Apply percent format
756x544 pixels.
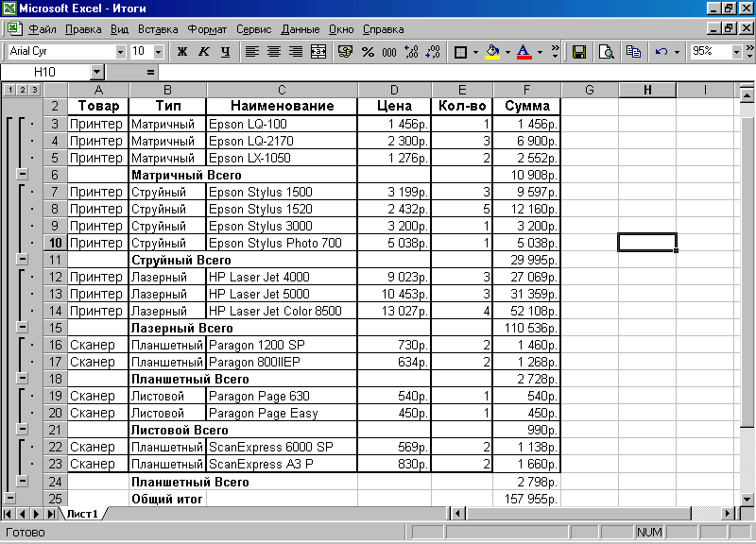pos(368,52)
